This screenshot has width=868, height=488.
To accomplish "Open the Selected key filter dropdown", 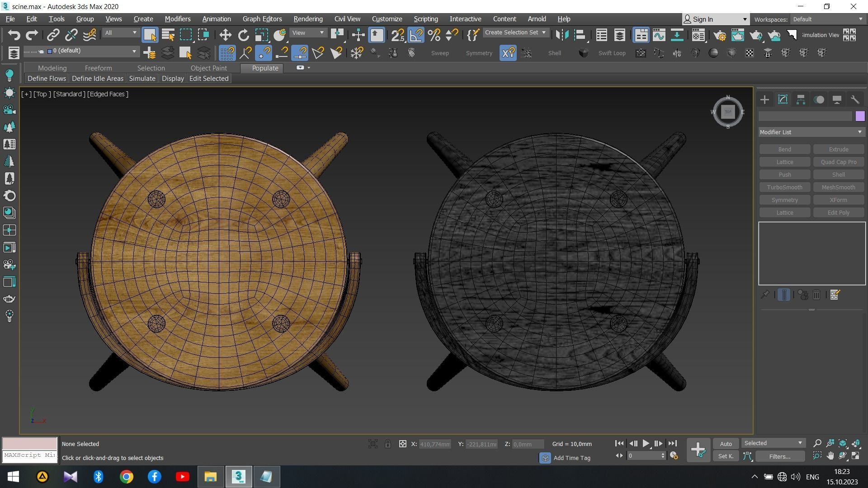I will pyautogui.click(x=773, y=443).
